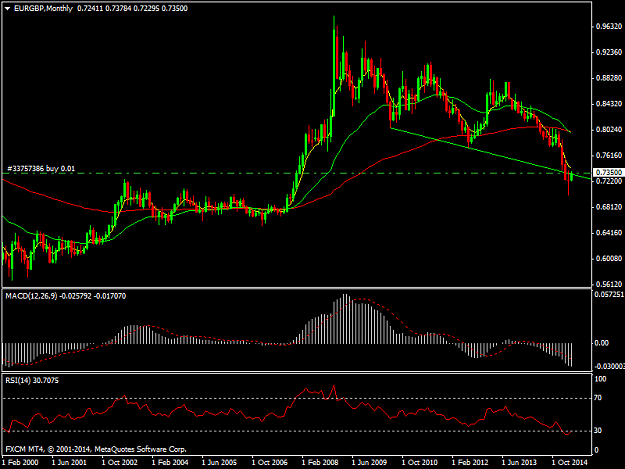Select price scale value 0.56120
The width and height of the screenshot is (625, 469).
click(609, 284)
